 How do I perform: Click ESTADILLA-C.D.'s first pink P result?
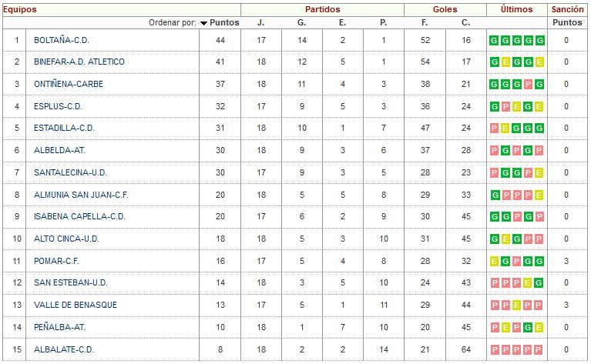pyautogui.click(x=494, y=129)
